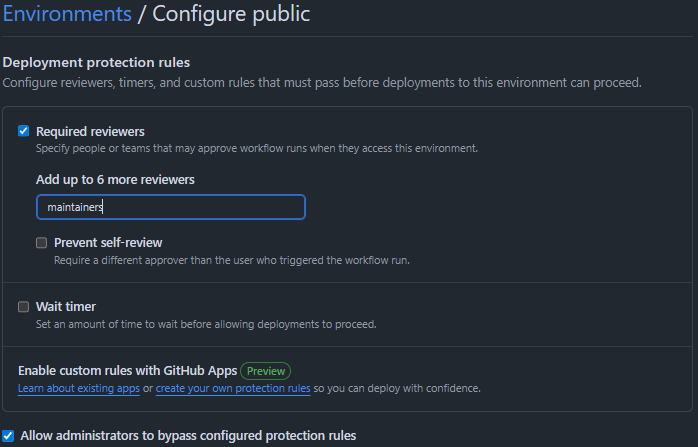
Task: Click the Configure public page title
Action: (231, 14)
